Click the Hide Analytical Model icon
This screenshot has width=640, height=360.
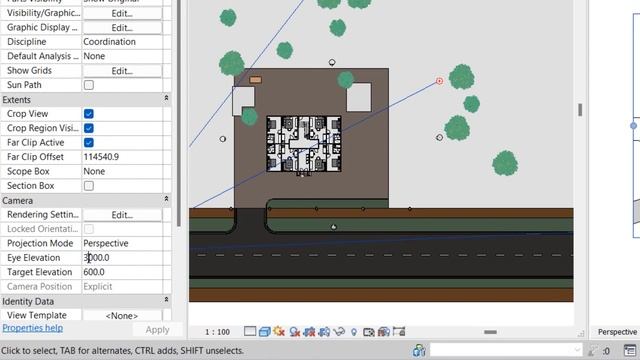[x=384, y=332]
